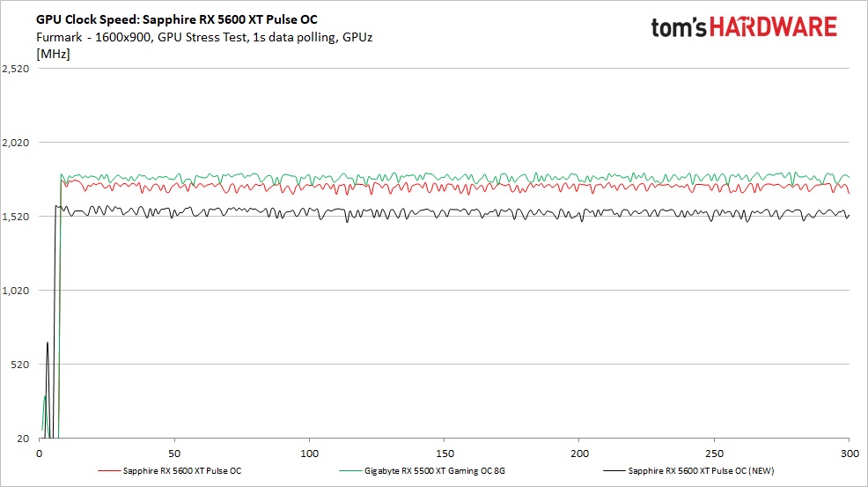Click the red legend line swatch
The width and height of the screenshot is (868, 487).
click(109, 471)
